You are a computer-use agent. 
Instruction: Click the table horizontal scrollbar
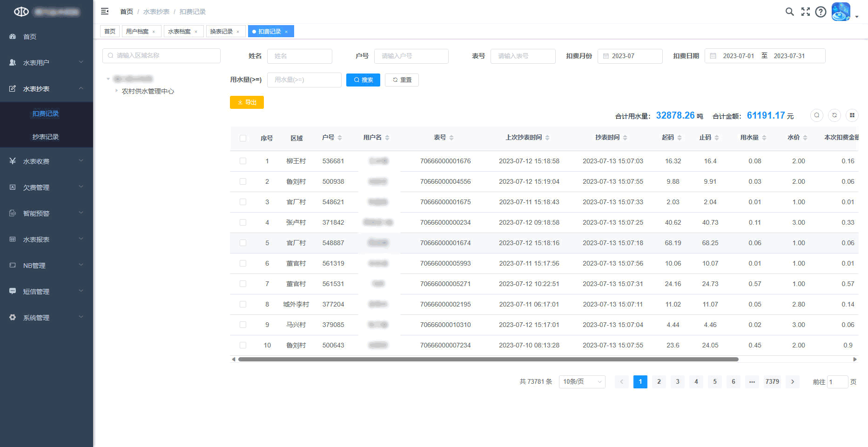click(488, 359)
